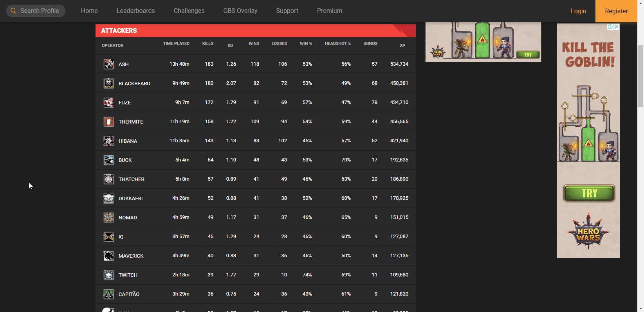Click the Blackbeard operator icon
The width and height of the screenshot is (644, 312).
108,83
